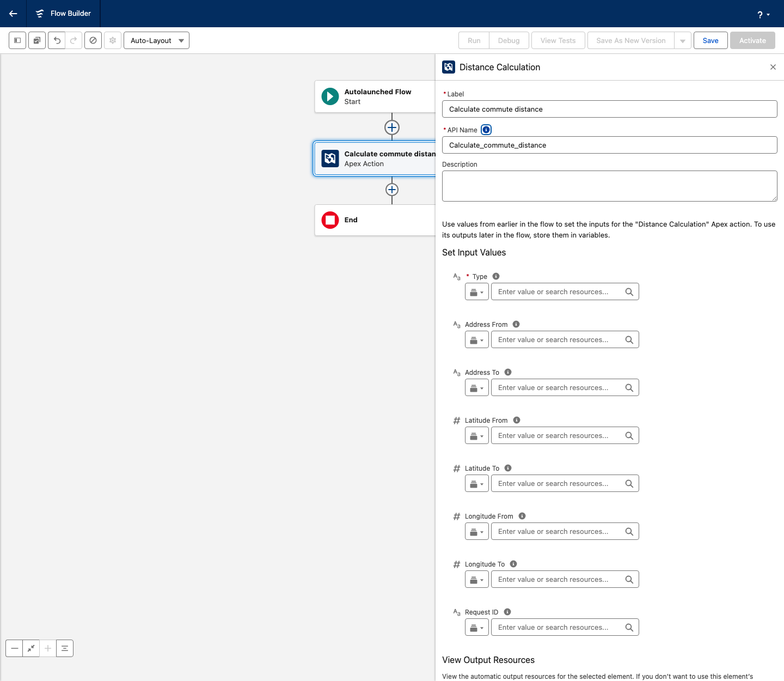The width and height of the screenshot is (784, 681).
Task: Open Longitude From resource picker dropdown
Action: (477, 532)
